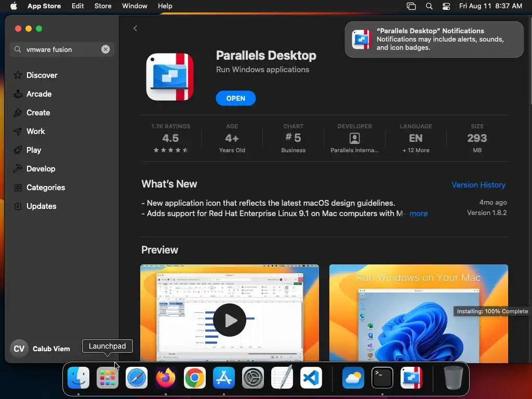The height and width of the screenshot is (399, 532).
Task: Open Terminal from the Dock
Action: (382, 378)
